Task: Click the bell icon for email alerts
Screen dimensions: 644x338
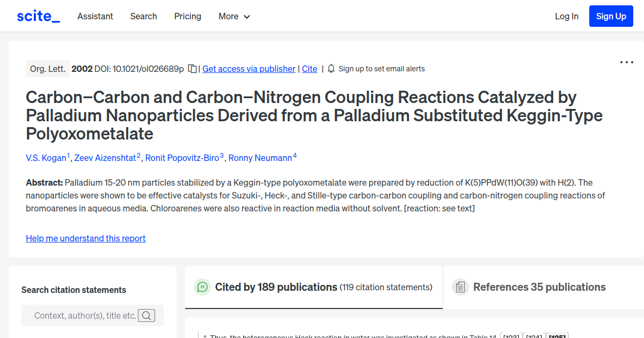Action: click(x=331, y=69)
